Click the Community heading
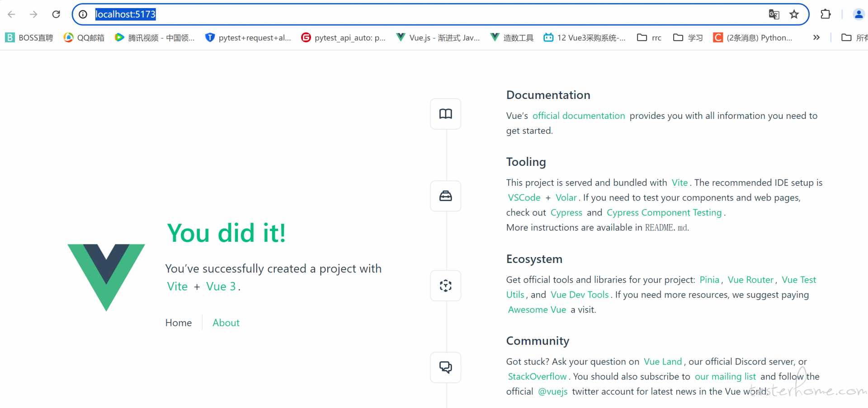 click(x=538, y=341)
